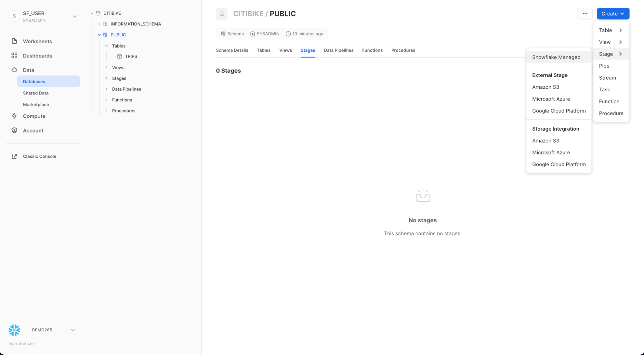The width and height of the screenshot is (644, 355).
Task: Choose Amazon S3 under External Stage
Action: (545, 87)
